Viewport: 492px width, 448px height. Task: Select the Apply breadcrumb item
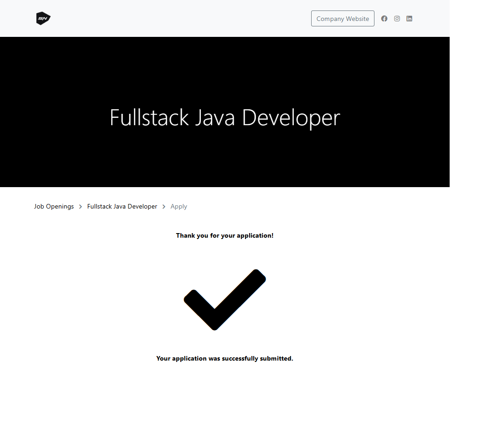[x=179, y=207]
